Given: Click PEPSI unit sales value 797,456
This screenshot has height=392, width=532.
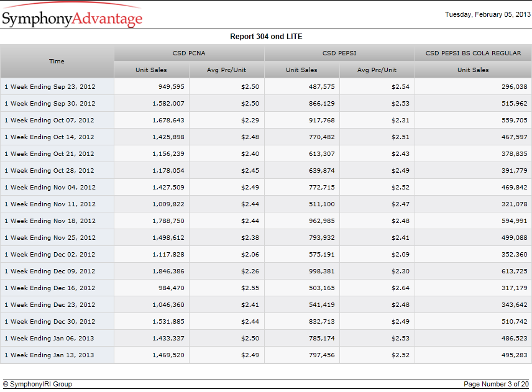Looking at the screenshot, I should 322,355.
